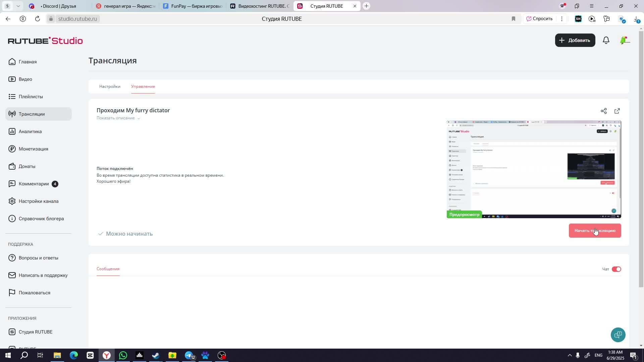
Task: Switch to Видеохостинг RUTUBE tab
Action: pos(260,6)
